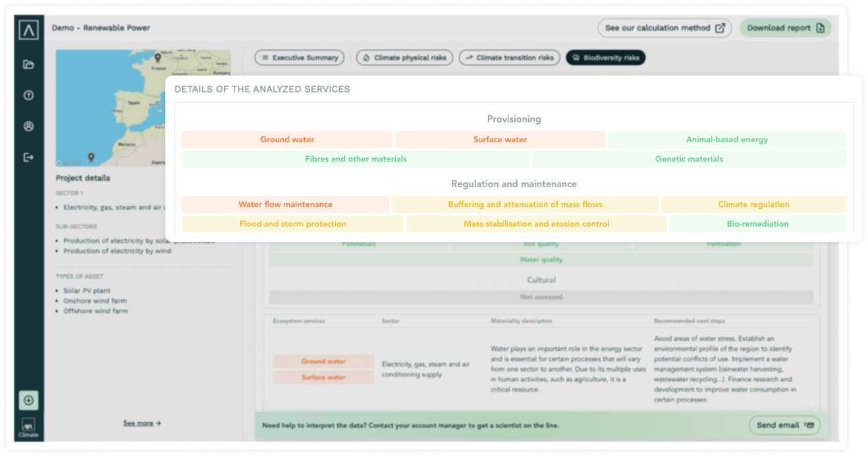Click the app logo in the sidebar
Image resolution: width=868 pixels, height=456 pixels.
(28, 30)
